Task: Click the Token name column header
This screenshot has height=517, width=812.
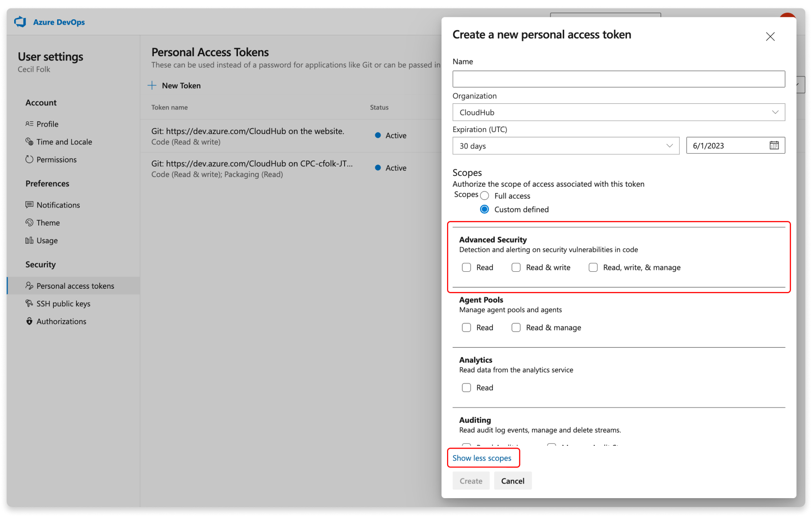Action: coord(169,108)
